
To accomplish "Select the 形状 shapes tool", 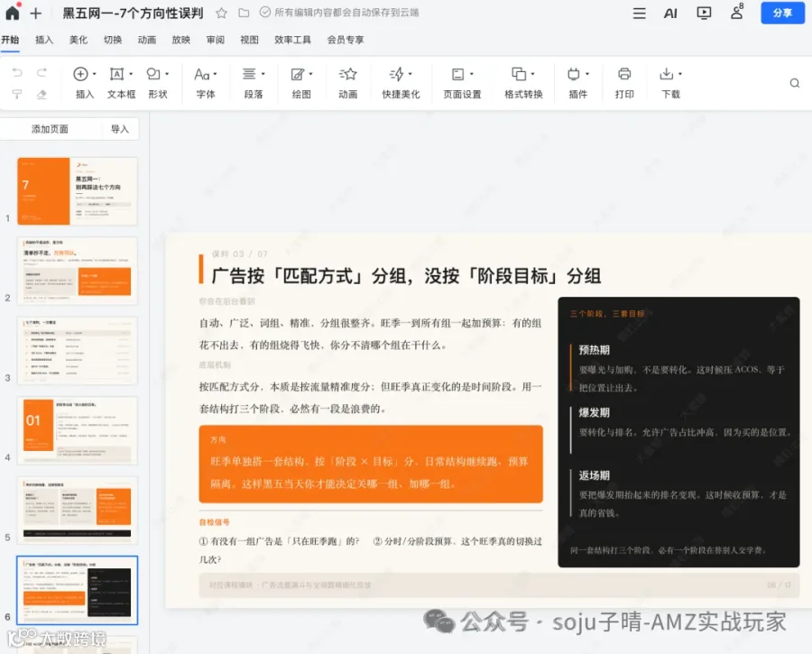I will pos(157,83).
